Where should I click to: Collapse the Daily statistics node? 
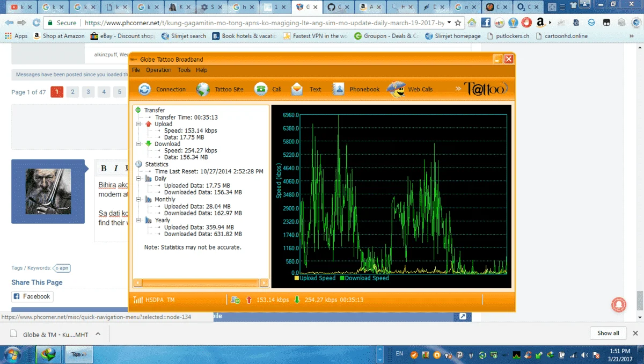(x=138, y=179)
